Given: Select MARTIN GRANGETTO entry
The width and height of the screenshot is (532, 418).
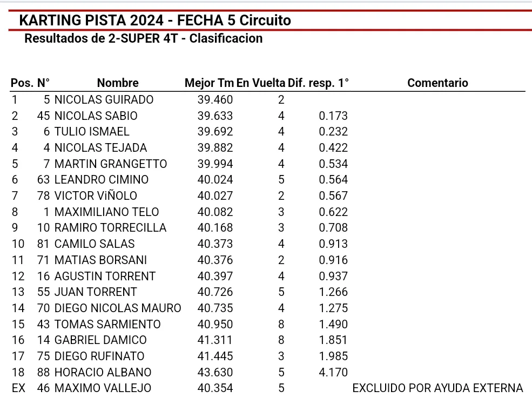Looking at the screenshot, I should 111,164.
